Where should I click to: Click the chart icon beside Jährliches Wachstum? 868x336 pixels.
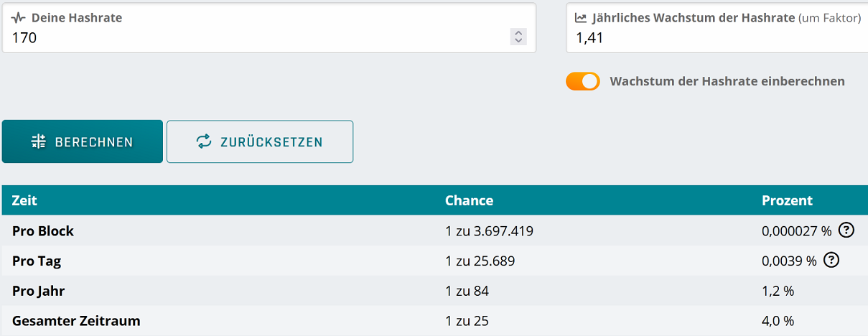click(581, 18)
